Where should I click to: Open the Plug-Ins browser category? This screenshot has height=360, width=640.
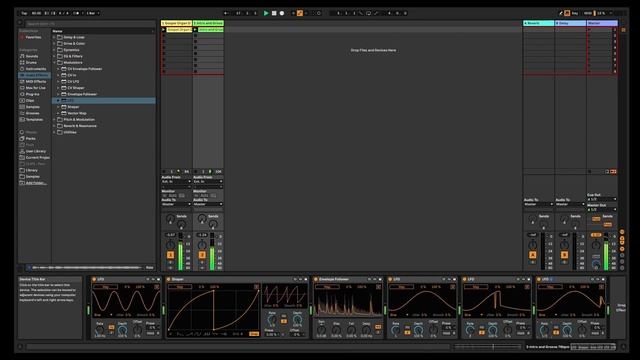coord(32,94)
